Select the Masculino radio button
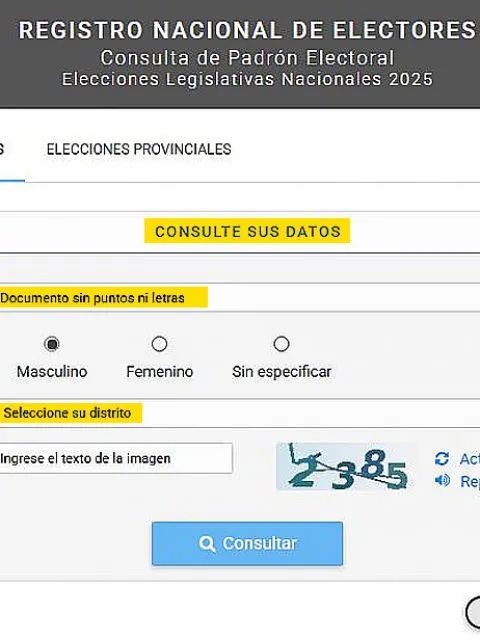Viewport: 480px width, 640px height. pyautogui.click(x=51, y=344)
